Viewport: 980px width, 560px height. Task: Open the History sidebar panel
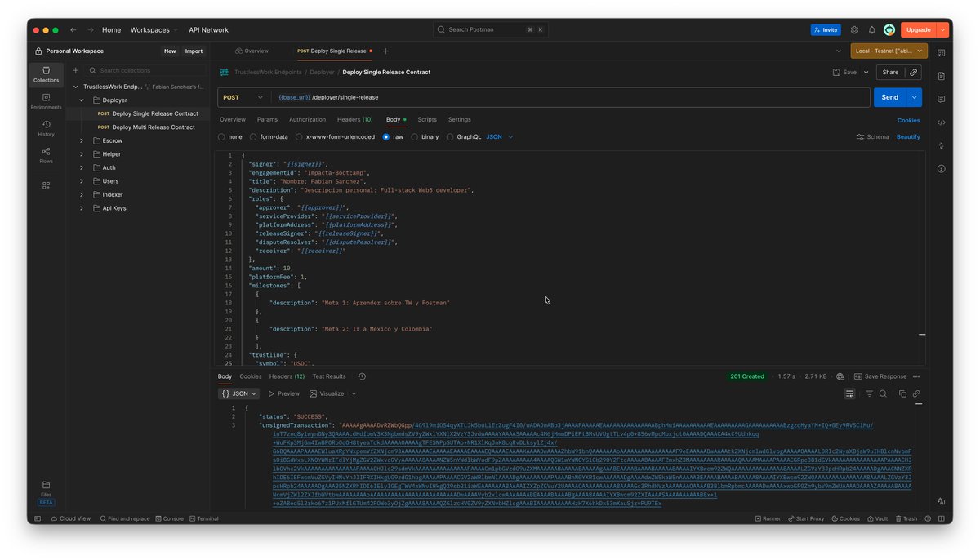(x=46, y=128)
